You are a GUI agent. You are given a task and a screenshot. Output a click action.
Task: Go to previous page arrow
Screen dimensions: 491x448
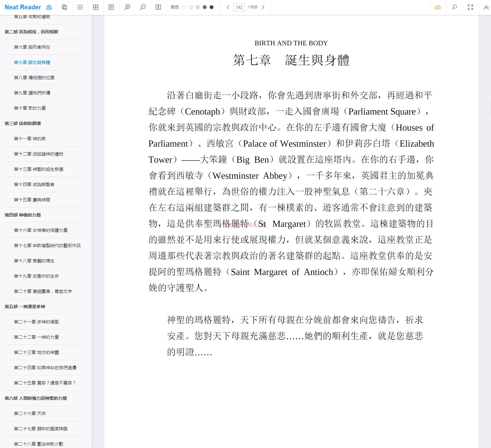coord(228,7)
